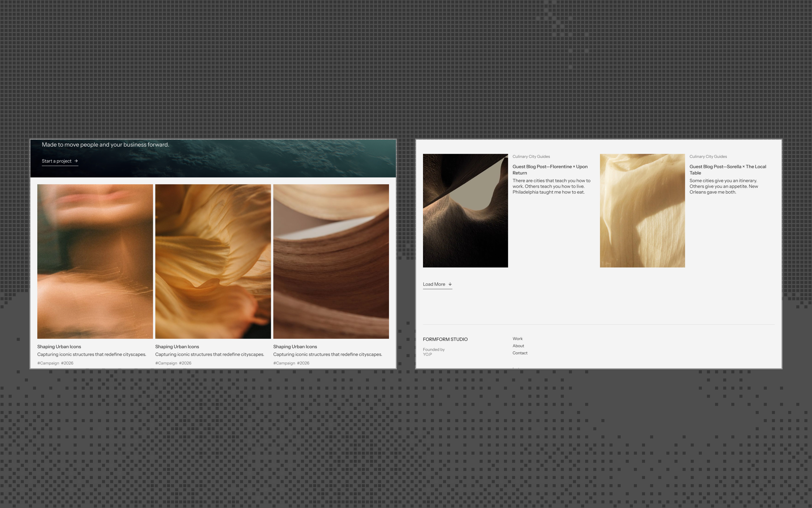Open the brown wood grain thumbnail
Viewport: 812px width, 508px height.
click(x=331, y=261)
